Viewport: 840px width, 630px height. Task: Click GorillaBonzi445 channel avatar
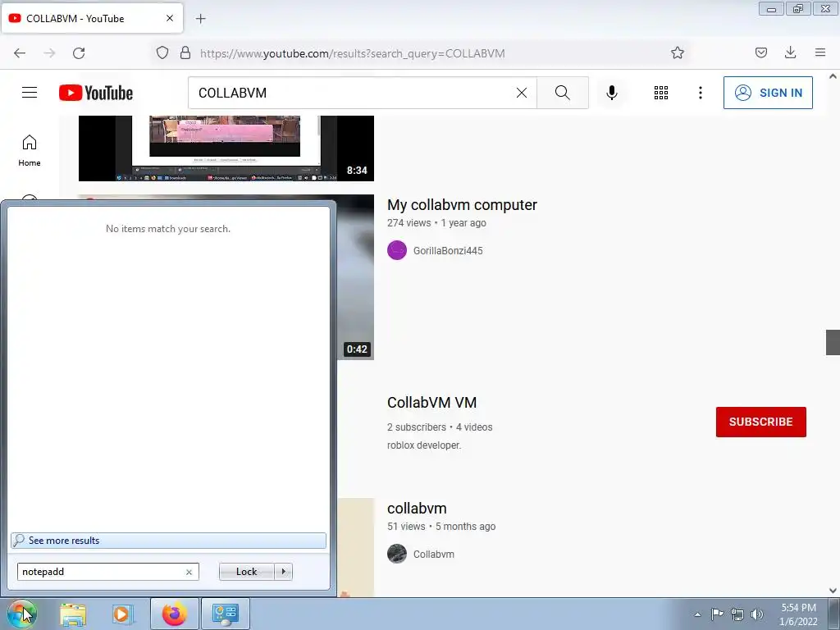point(397,250)
